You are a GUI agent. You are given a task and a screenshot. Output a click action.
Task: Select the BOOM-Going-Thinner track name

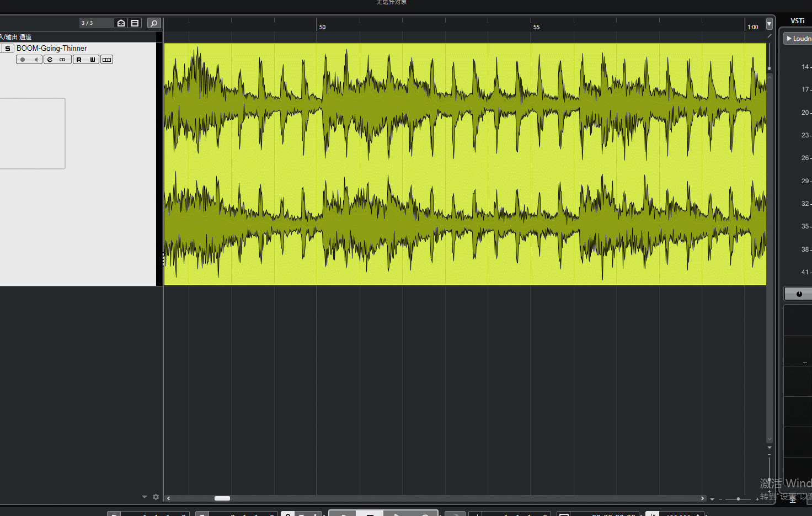coord(52,49)
